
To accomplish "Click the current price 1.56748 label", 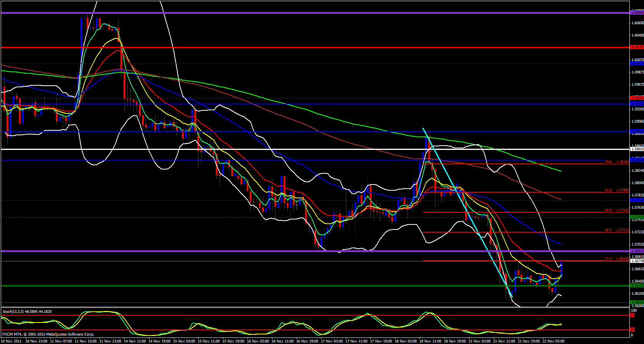I will click(x=637, y=261).
